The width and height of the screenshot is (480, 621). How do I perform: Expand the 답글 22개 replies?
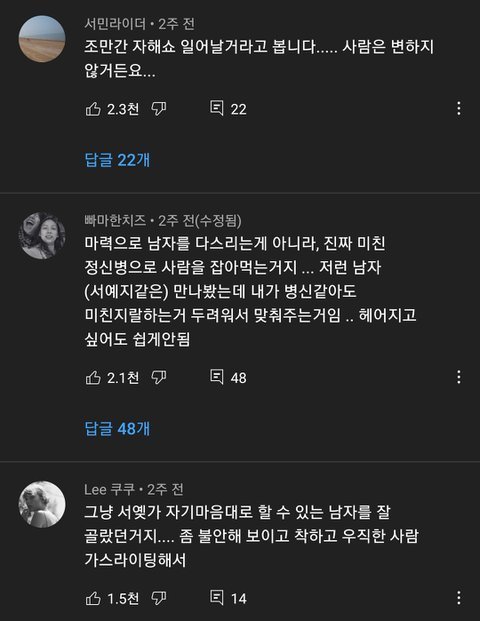click(x=118, y=160)
